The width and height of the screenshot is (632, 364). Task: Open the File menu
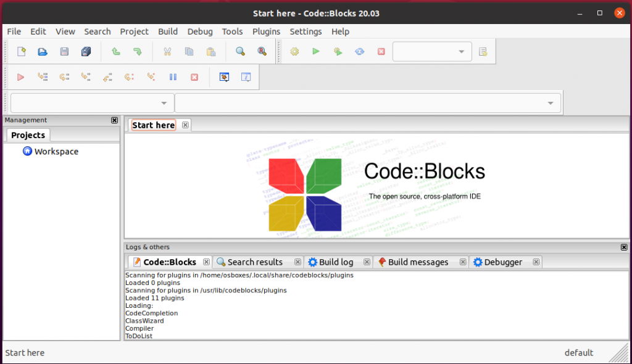coord(14,31)
